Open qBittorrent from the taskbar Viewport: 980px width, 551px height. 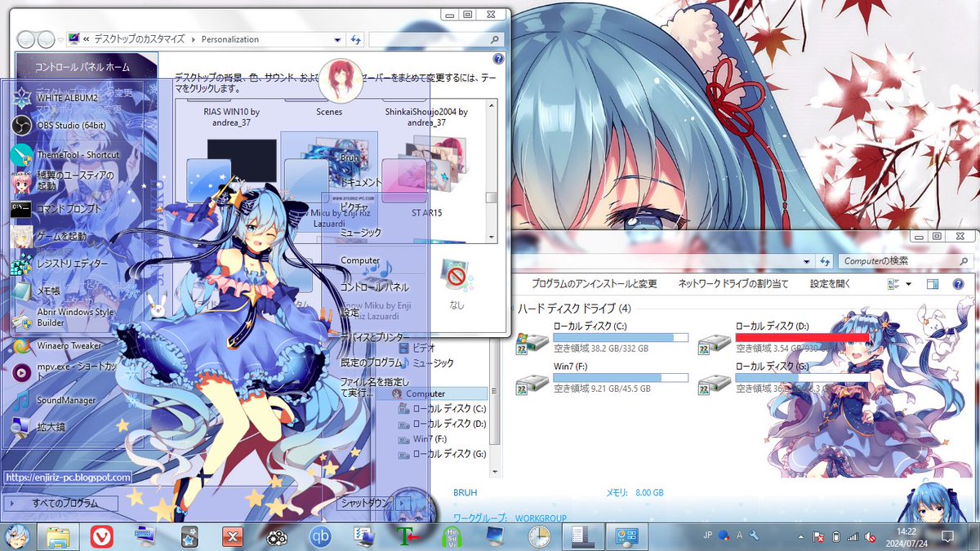(x=319, y=536)
